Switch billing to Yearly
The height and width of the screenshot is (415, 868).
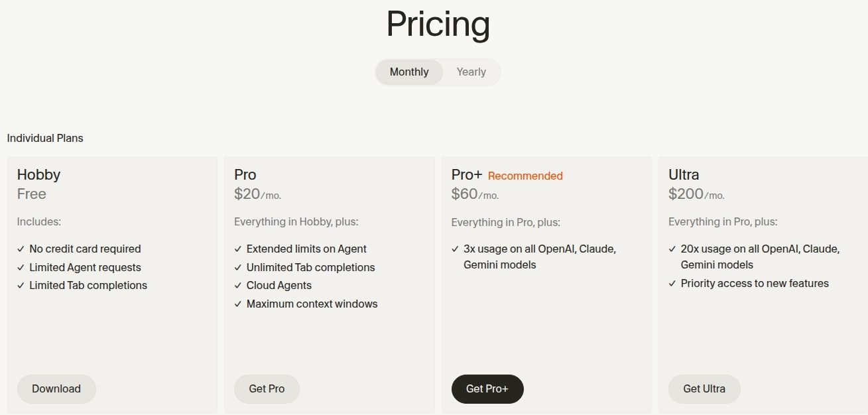pyautogui.click(x=471, y=72)
